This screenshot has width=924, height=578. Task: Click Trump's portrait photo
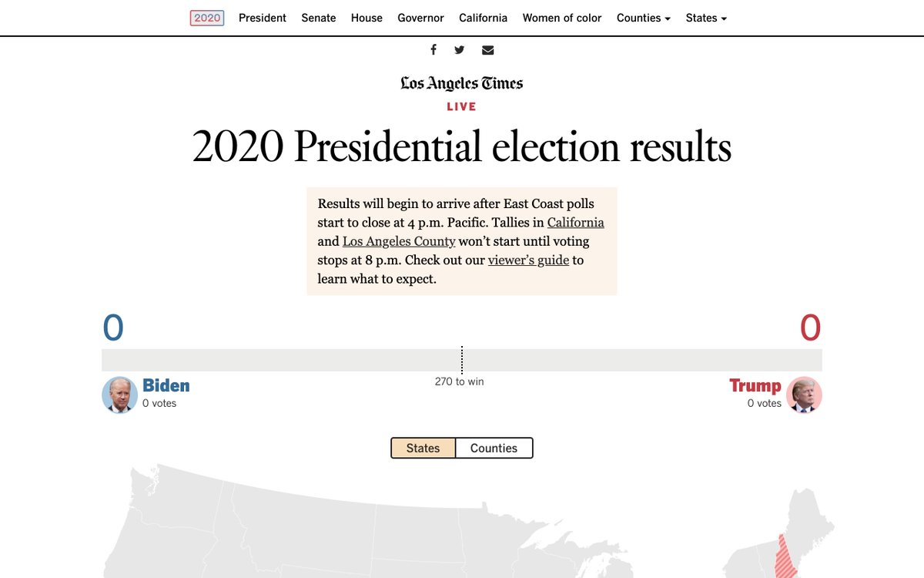point(804,395)
